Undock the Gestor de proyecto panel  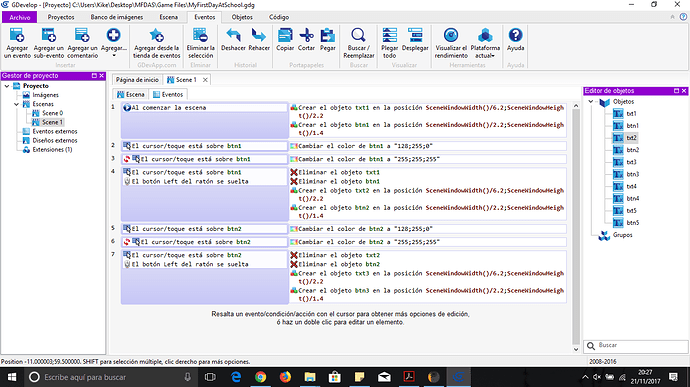click(94, 76)
